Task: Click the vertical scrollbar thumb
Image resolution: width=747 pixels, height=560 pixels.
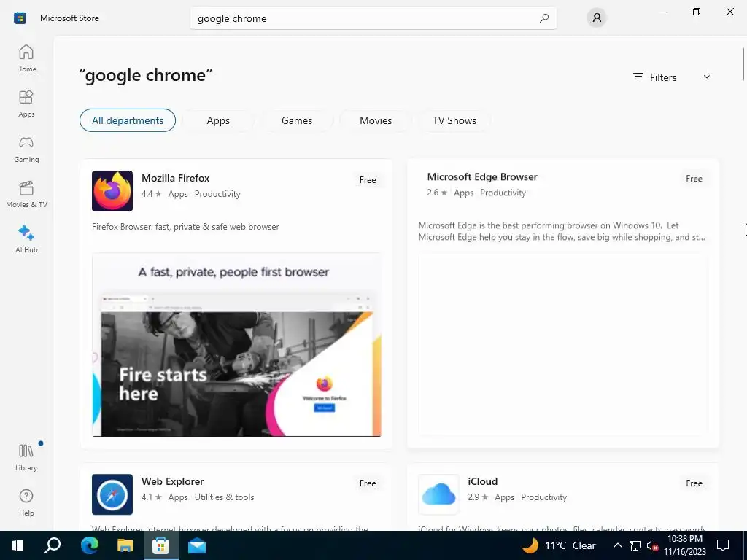Action: pyautogui.click(x=743, y=64)
